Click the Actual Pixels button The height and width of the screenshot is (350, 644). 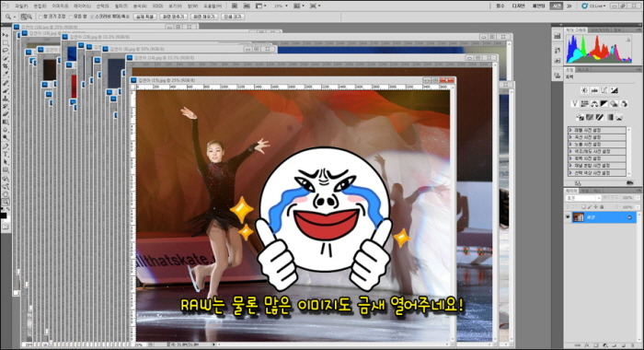click(144, 17)
